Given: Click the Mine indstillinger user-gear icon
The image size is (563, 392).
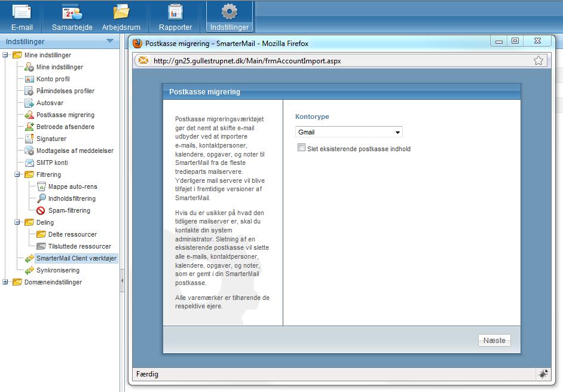Looking at the screenshot, I should tap(29, 67).
